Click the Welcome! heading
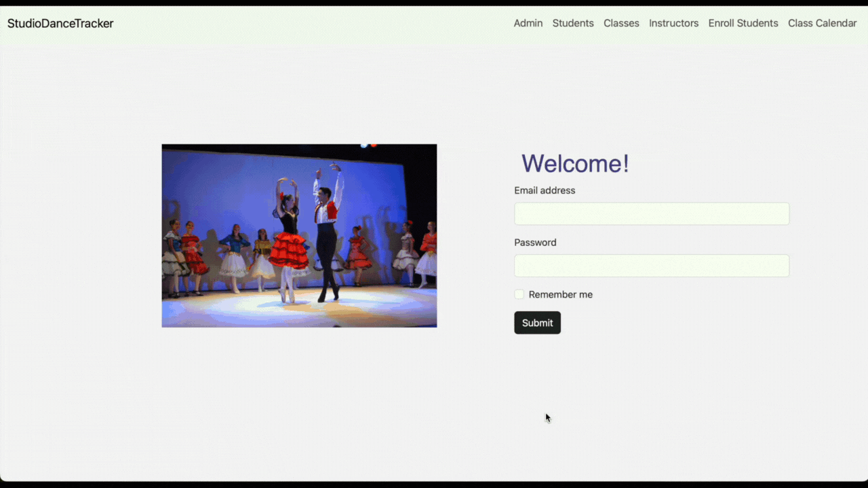 tap(574, 163)
